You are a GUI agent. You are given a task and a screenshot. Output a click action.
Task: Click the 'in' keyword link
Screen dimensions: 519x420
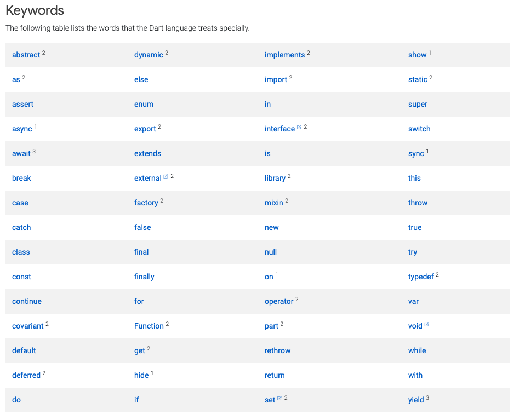[268, 104]
